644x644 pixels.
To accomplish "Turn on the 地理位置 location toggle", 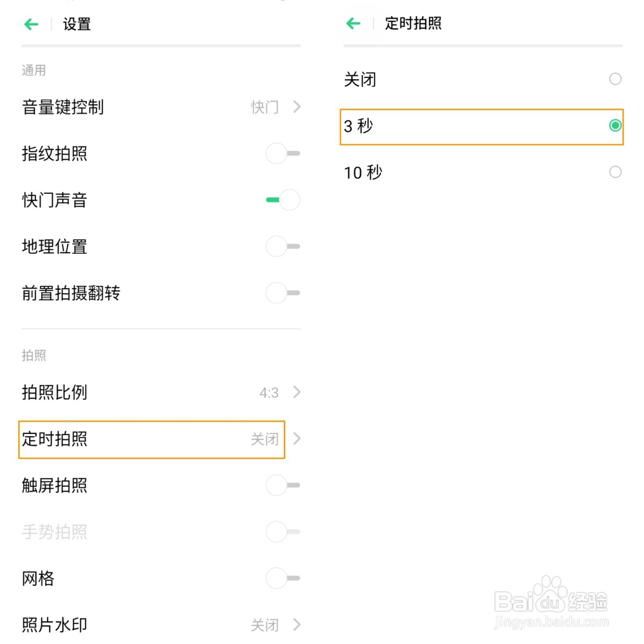I will tap(282, 247).
